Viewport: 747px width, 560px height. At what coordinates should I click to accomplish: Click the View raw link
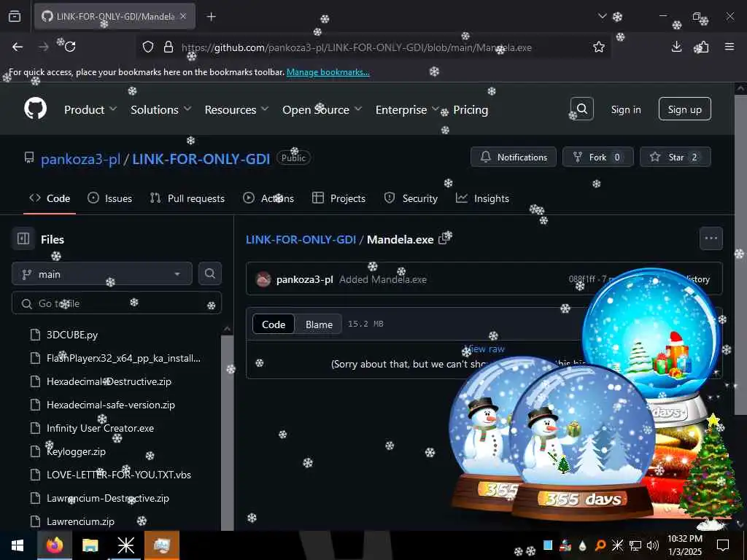tap(484, 349)
